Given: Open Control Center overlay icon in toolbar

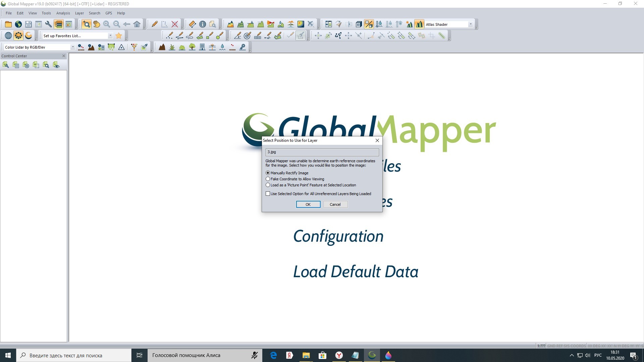Looking at the screenshot, I should [59, 24].
